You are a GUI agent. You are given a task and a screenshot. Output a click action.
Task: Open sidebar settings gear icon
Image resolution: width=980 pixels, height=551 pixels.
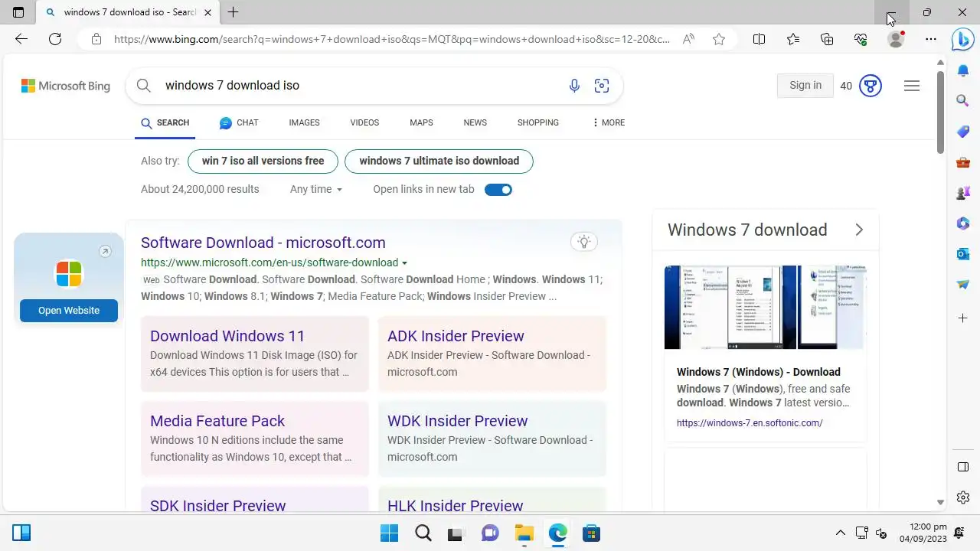[x=963, y=497]
